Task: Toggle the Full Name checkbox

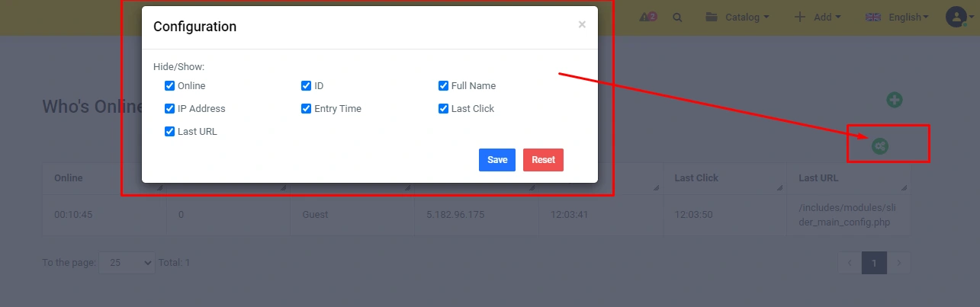Action: pyautogui.click(x=444, y=86)
